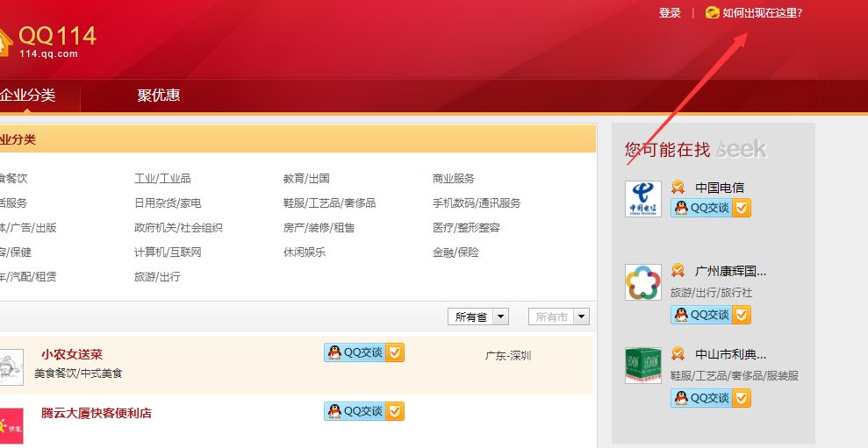Browse the 旅游/出行 category
This screenshot has height=448, width=868.
click(x=157, y=276)
